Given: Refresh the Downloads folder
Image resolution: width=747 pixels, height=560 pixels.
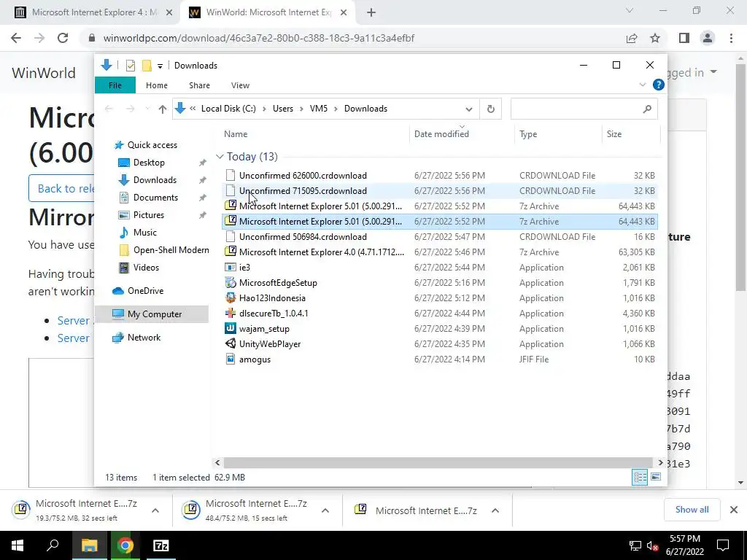Looking at the screenshot, I should point(491,109).
